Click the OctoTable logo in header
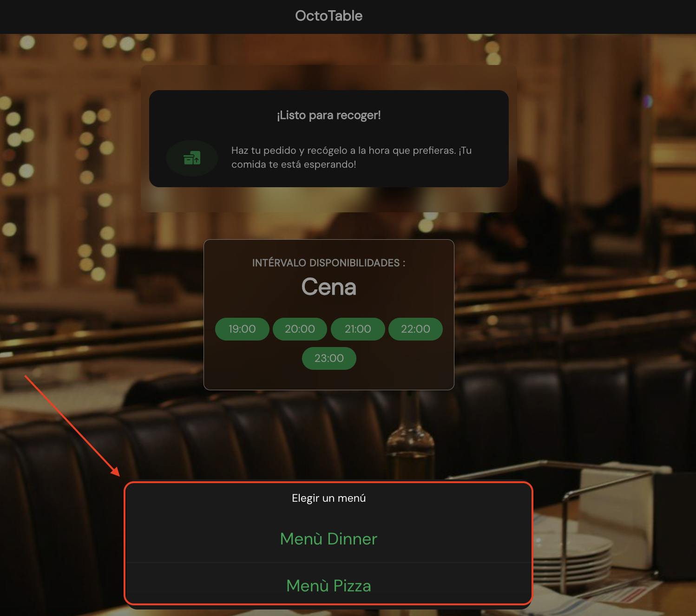The image size is (696, 616). click(x=329, y=16)
